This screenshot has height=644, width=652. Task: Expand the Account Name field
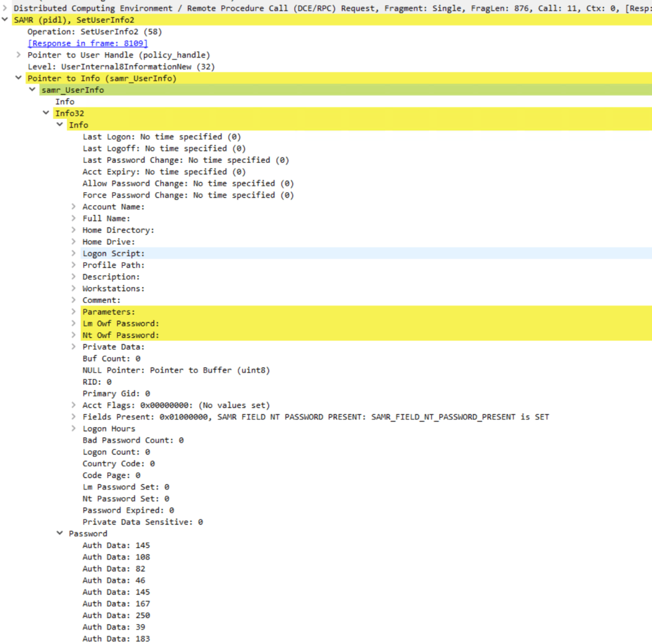click(74, 207)
